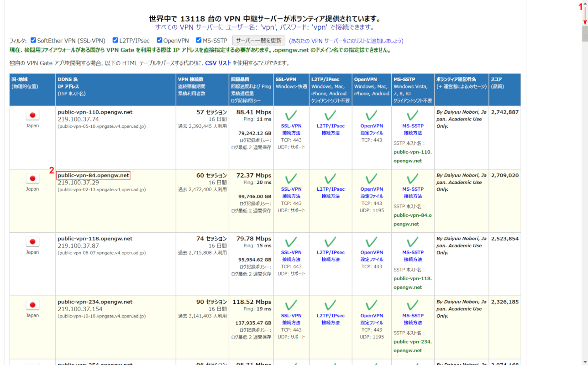
Task: Click the SSL-VPN green checkmark for public-vpn-110
Action: [x=291, y=116]
